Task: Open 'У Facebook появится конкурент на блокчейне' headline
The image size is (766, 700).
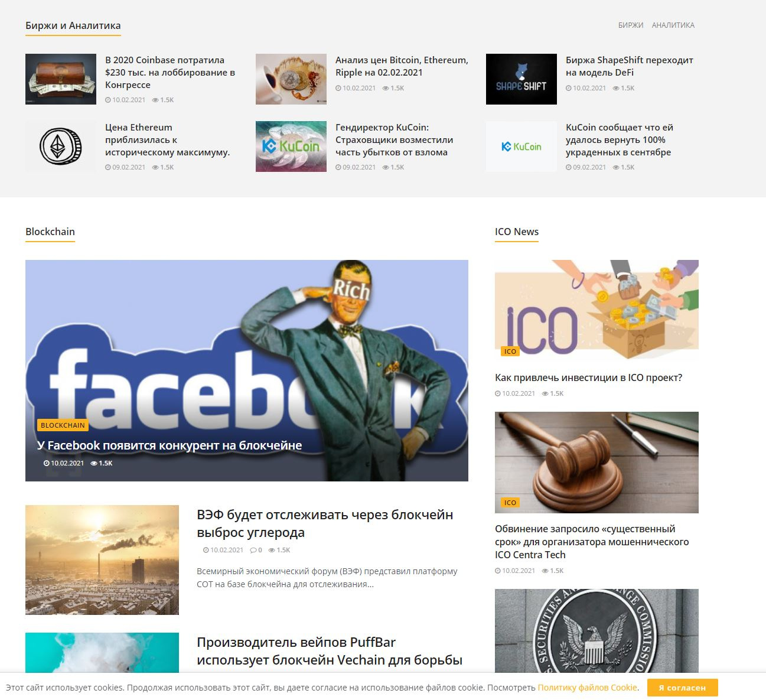Action: (170, 445)
